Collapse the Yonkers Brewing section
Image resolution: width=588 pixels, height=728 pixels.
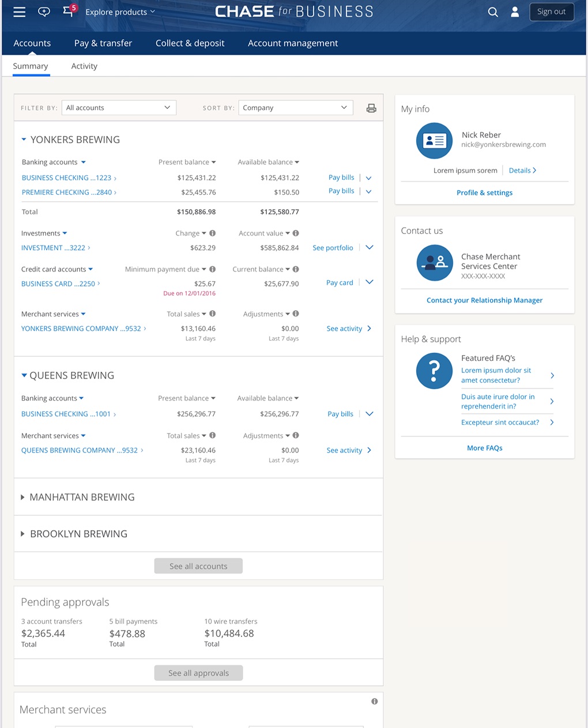24,139
